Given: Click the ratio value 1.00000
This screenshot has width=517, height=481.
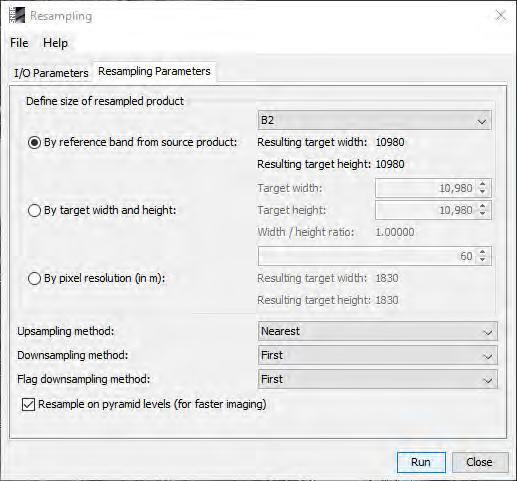Looking at the screenshot, I should (x=395, y=232).
